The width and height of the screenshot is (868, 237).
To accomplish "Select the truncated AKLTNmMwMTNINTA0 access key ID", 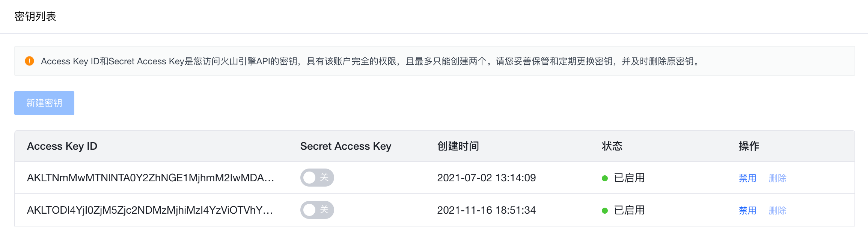I will (150, 178).
